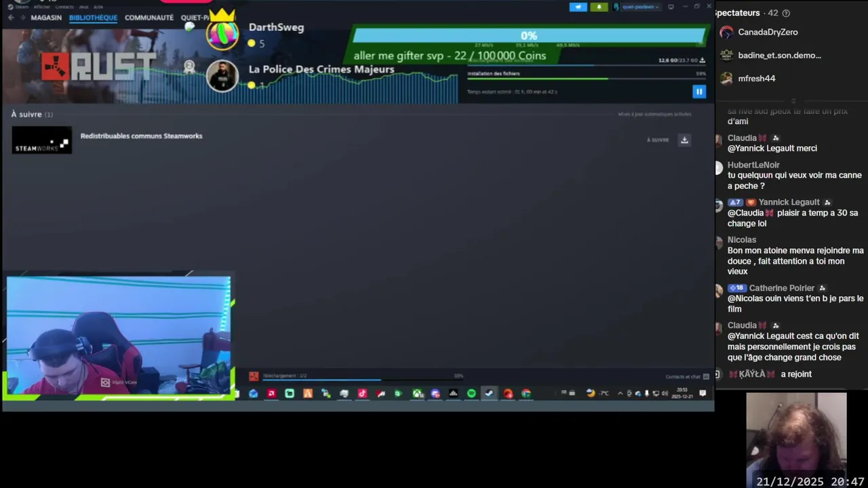Open TikTok from the taskbar
This screenshot has width=868, height=488.
point(362,393)
